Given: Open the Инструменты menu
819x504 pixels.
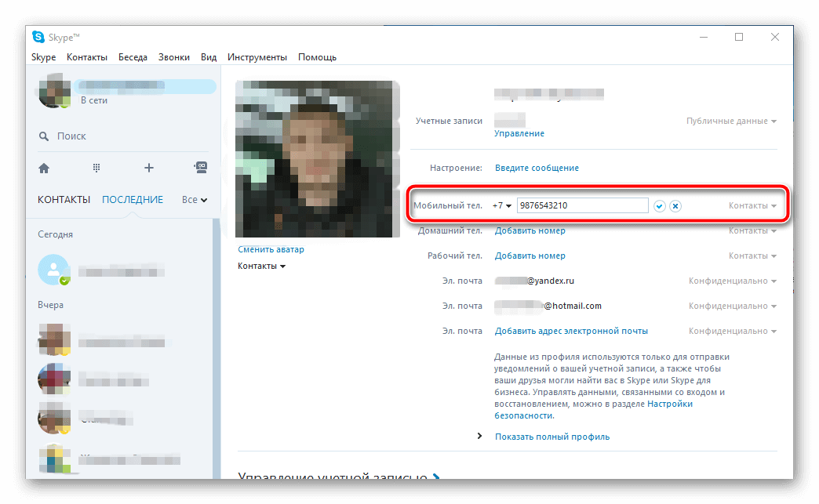Looking at the screenshot, I should point(257,57).
